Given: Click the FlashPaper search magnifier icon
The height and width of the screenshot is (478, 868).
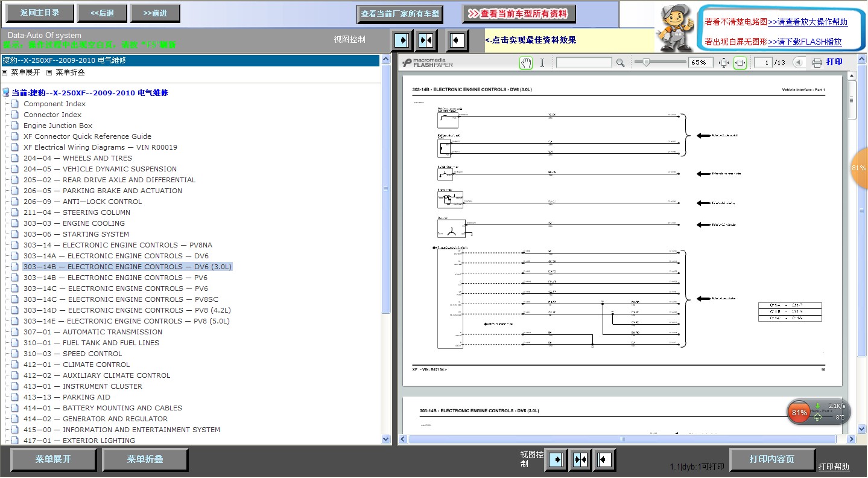Looking at the screenshot, I should pos(619,63).
